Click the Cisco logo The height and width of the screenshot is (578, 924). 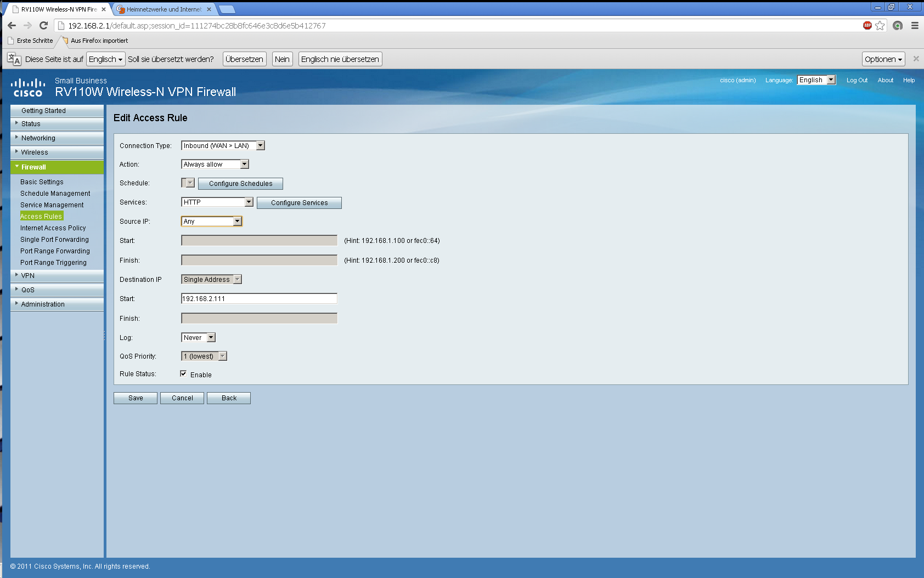click(x=27, y=88)
